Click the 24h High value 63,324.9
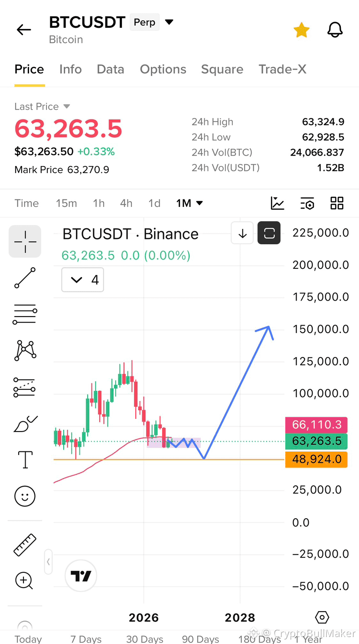The width and height of the screenshot is (359, 644). [323, 122]
